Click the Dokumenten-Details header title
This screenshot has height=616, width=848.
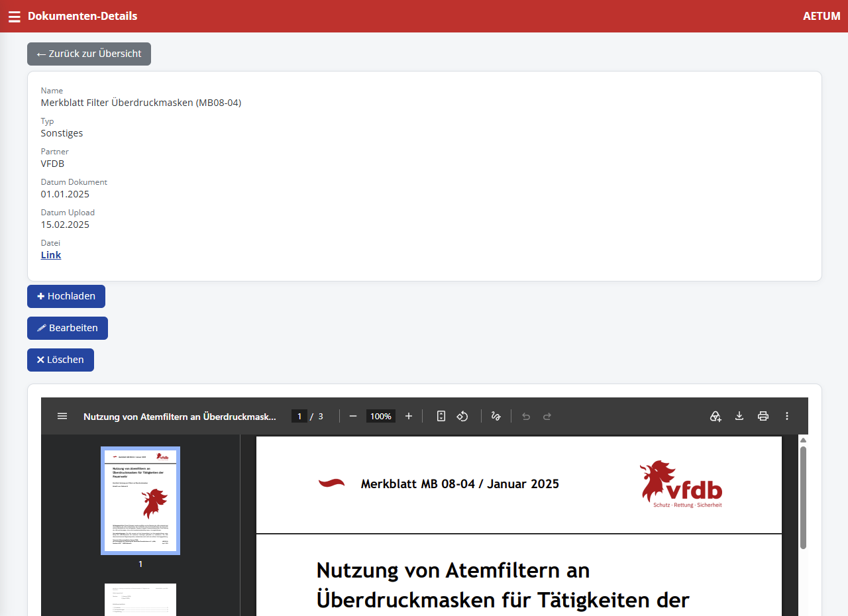coord(82,16)
